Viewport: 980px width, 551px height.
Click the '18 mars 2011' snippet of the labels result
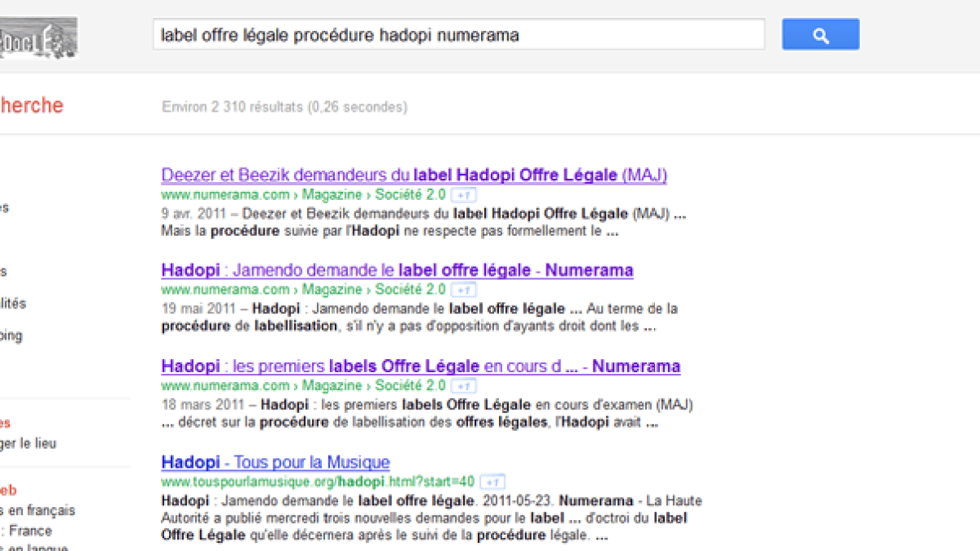point(427,414)
